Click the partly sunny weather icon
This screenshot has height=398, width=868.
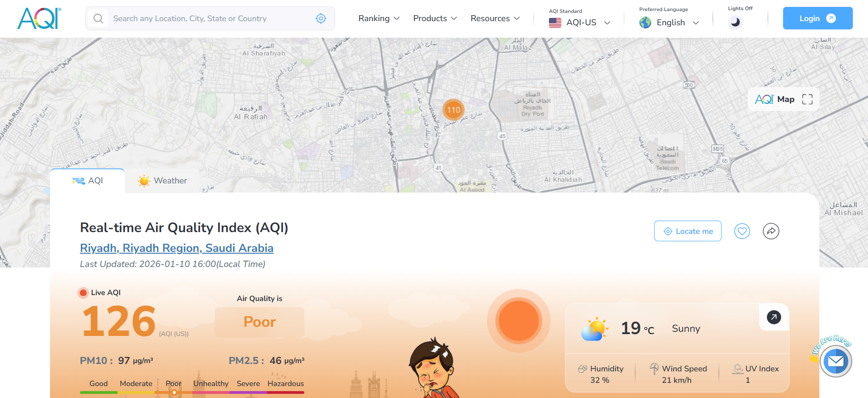coord(594,329)
